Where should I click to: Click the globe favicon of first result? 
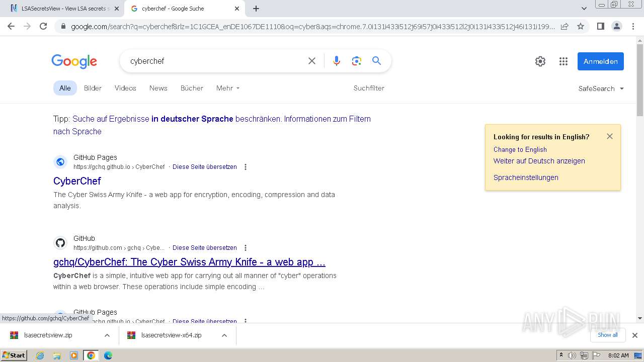[60, 162]
